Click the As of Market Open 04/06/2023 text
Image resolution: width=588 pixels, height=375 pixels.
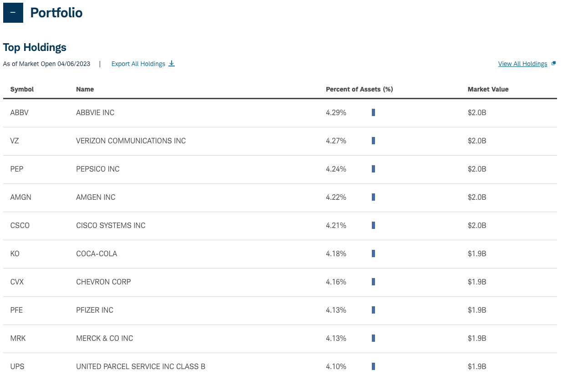point(46,64)
